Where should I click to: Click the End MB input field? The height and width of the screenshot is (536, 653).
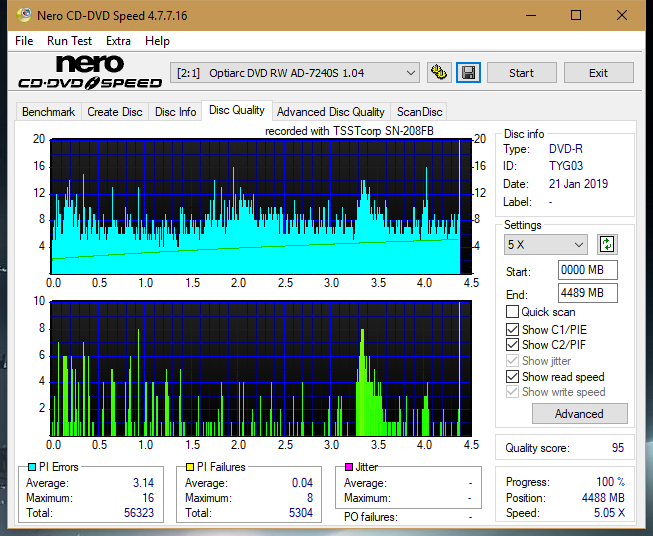[587, 293]
